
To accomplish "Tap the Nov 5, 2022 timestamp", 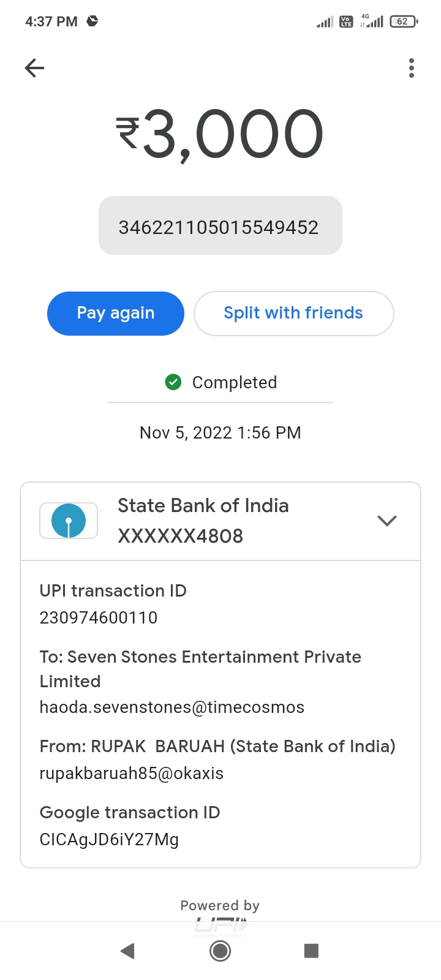I will pyautogui.click(x=221, y=432).
